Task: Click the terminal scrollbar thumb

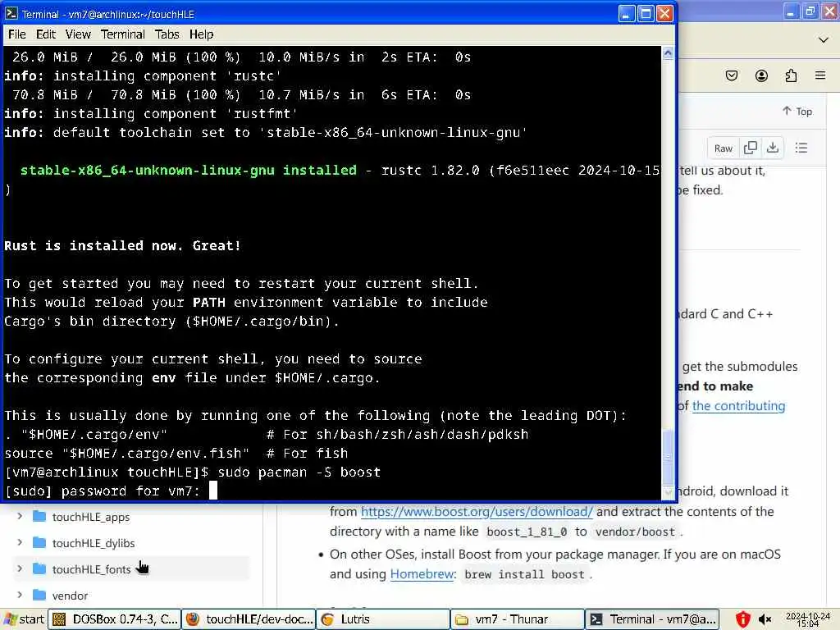Action: click(668, 457)
